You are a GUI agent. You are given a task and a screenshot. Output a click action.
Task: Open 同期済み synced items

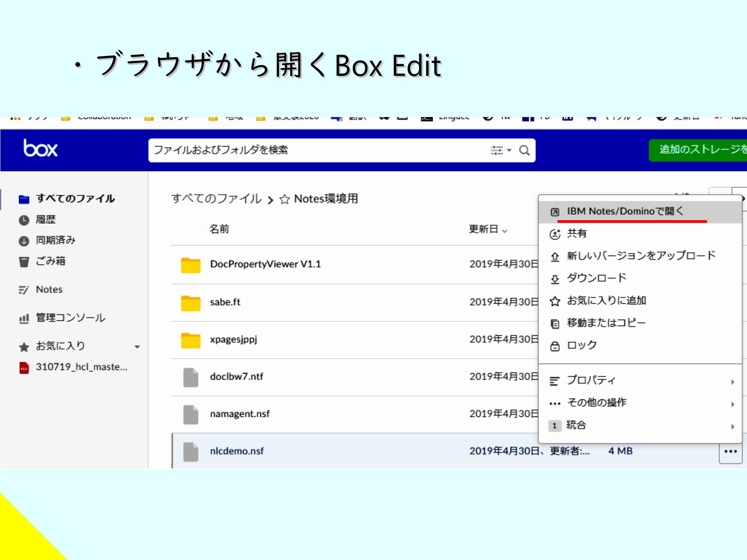[x=47, y=240]
